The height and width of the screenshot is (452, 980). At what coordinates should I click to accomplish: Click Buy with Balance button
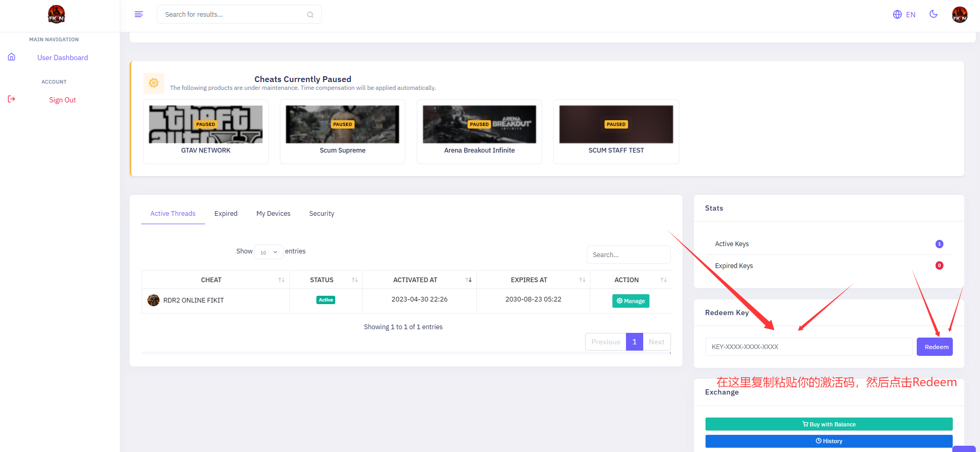click(x=829, y=424)
